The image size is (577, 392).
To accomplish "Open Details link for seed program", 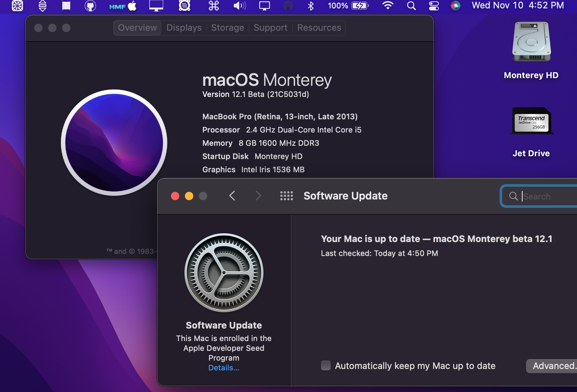I will 224,368.
